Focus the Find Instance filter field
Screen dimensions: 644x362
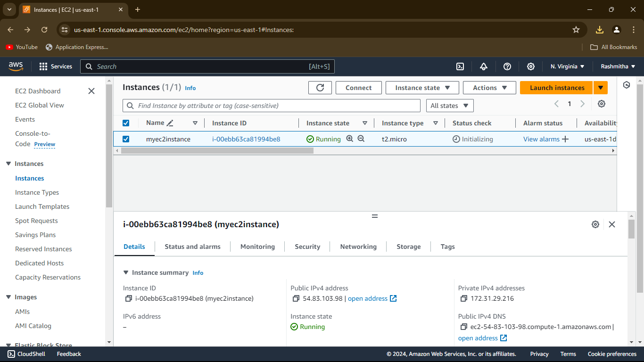[x=272, y=106]
